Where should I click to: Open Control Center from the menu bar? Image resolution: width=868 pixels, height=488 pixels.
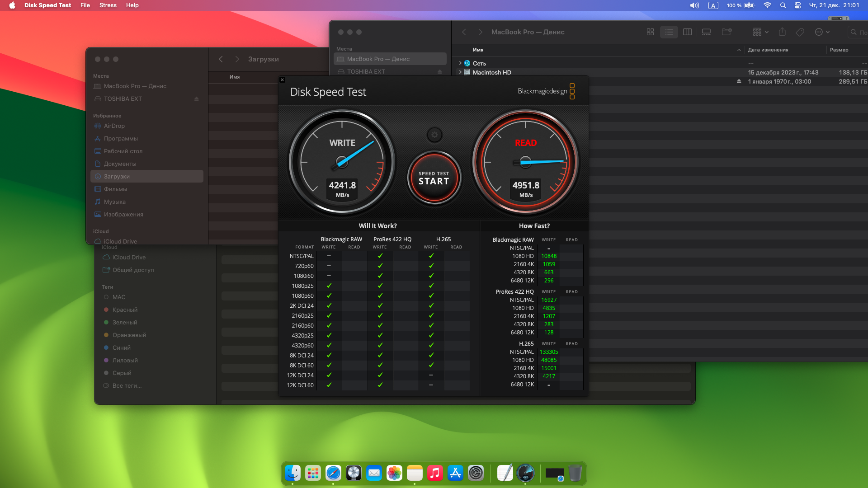(x=798, y=5)
